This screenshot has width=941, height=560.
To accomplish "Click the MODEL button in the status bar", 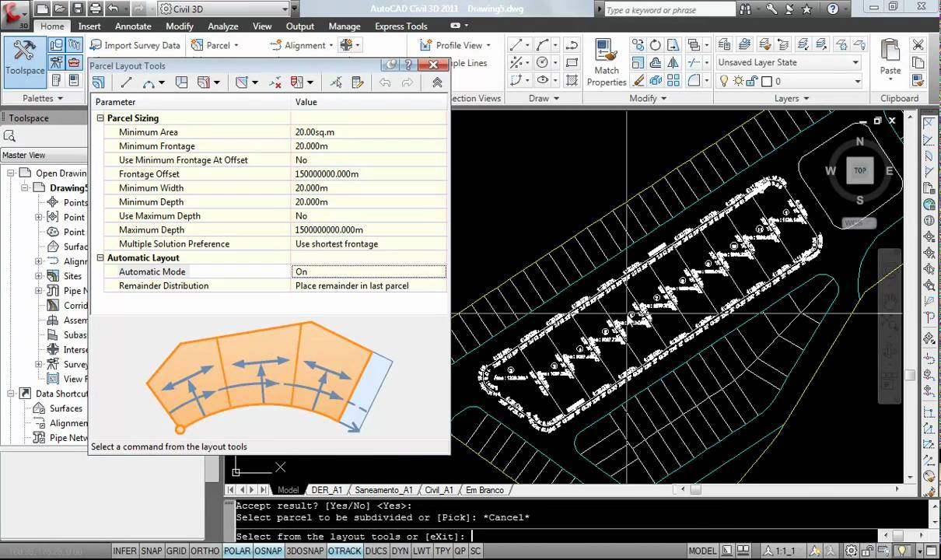I will tap(702, 551).
